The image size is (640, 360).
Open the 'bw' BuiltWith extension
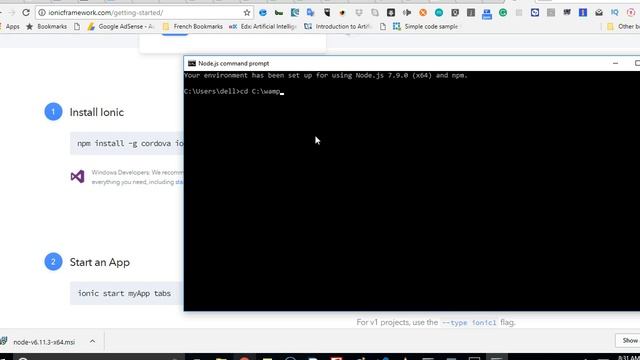click(x=279, y=13)
